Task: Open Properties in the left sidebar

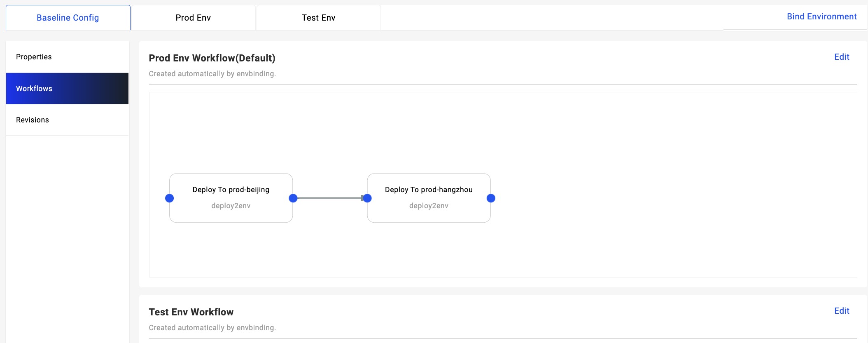Action: (x=34, y=57)
